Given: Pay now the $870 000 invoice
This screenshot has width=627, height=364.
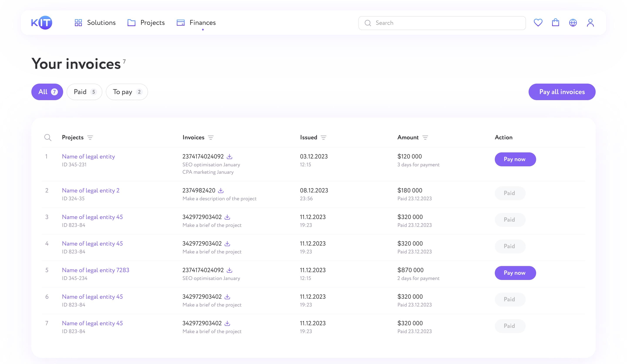Looking at the screenshot, I should point(515,273).
